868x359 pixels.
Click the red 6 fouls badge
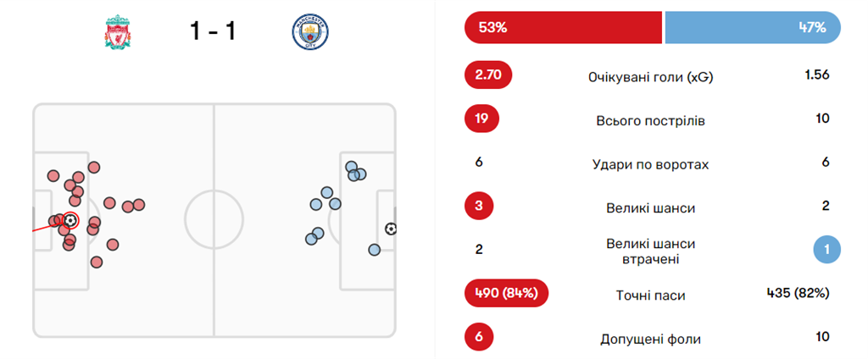pos(479,337)
